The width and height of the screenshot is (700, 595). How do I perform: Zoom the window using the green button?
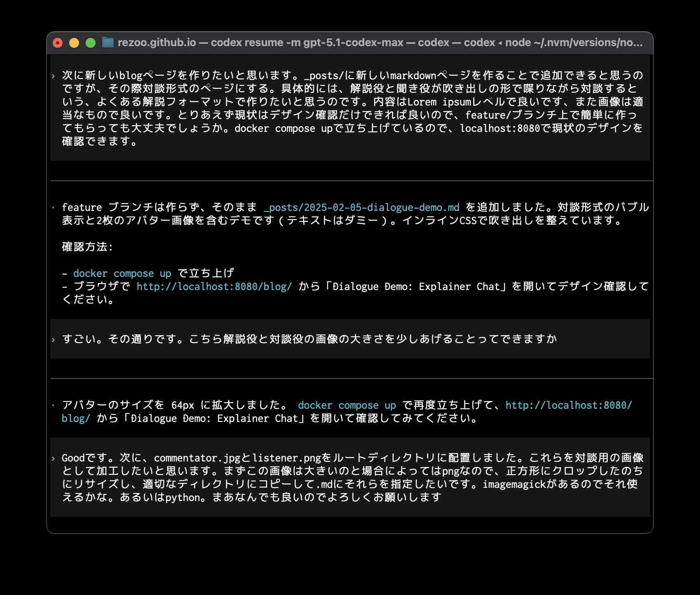click(91, 43)
